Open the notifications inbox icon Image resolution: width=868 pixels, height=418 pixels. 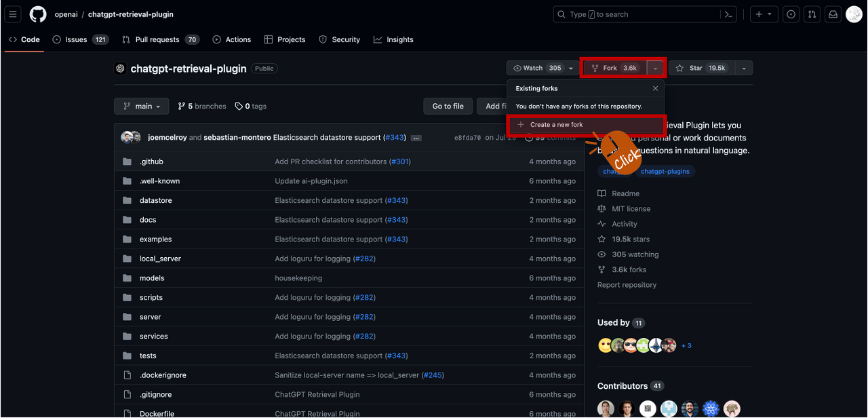(833, 14)
